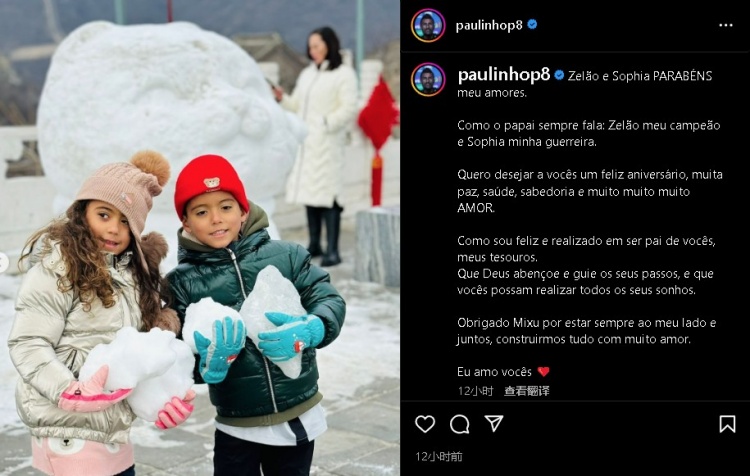The image size is (750, 476).
Task: Click the verified badge beside caption username
Action: (559, 75)
